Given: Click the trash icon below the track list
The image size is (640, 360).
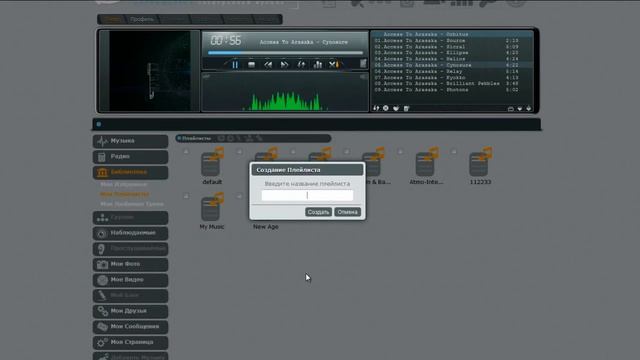Looking at the screenshot, I should [406, 109].
